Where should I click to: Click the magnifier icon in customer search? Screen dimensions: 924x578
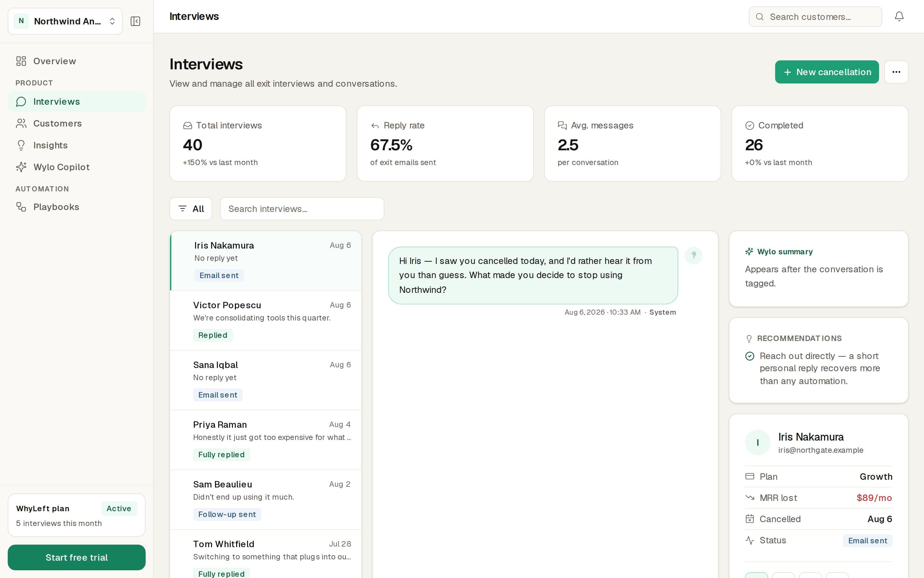pos(759,17)
